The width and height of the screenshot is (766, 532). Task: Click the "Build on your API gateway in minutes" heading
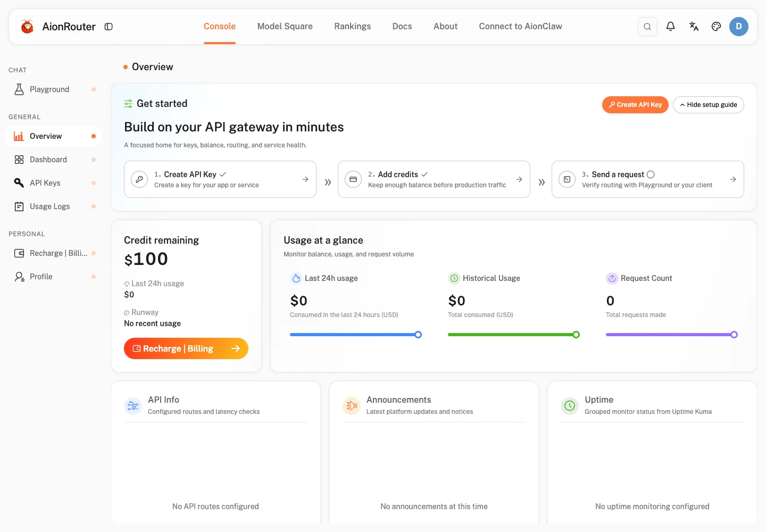234,127
